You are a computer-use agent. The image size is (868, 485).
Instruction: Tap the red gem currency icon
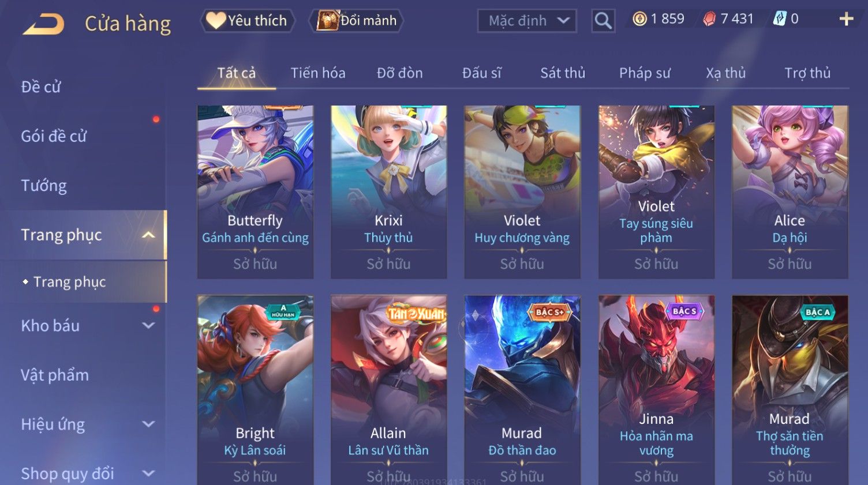coord(709,19)
